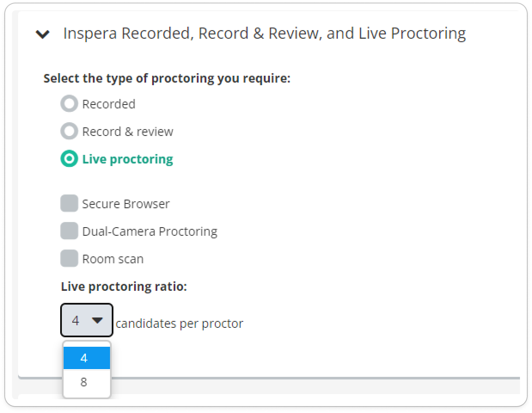This screenshot has width=532, height=413.
Task: Select the Live proctoring radio button
Action: pyautogui.click(x=69, y=159)
